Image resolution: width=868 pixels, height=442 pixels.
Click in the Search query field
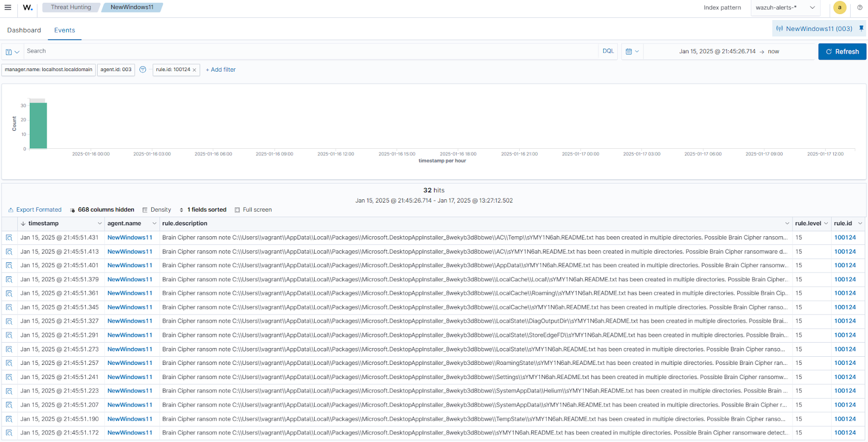coord(311,51)
